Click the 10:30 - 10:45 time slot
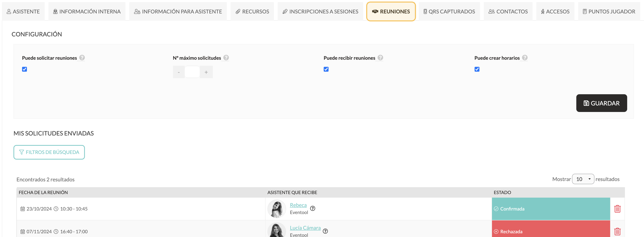 pos(74,209)
